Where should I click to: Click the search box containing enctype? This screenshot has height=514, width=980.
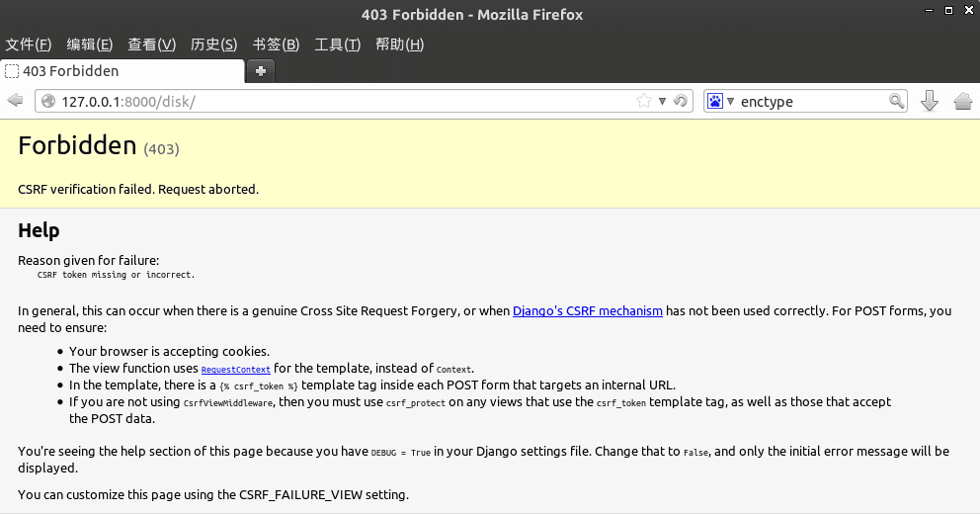coord(810,101)
